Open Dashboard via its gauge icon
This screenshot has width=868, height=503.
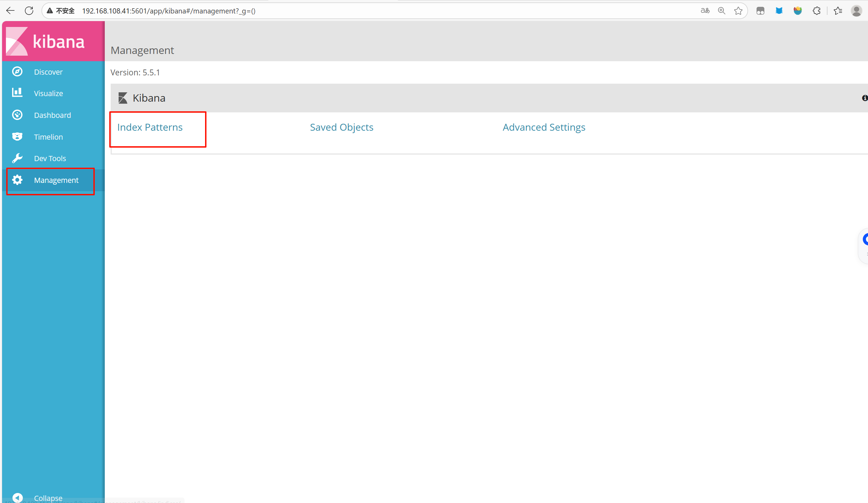pyautogui.click(x=17, y=115)
